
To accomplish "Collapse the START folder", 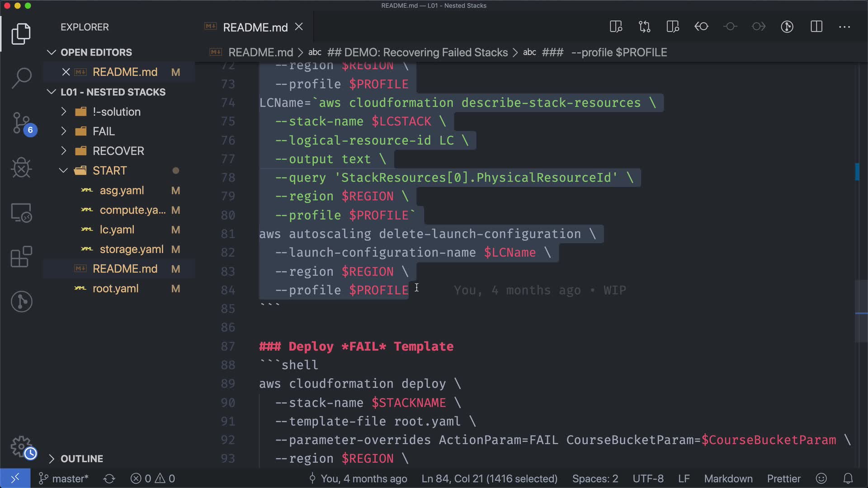I will (109, 171).
